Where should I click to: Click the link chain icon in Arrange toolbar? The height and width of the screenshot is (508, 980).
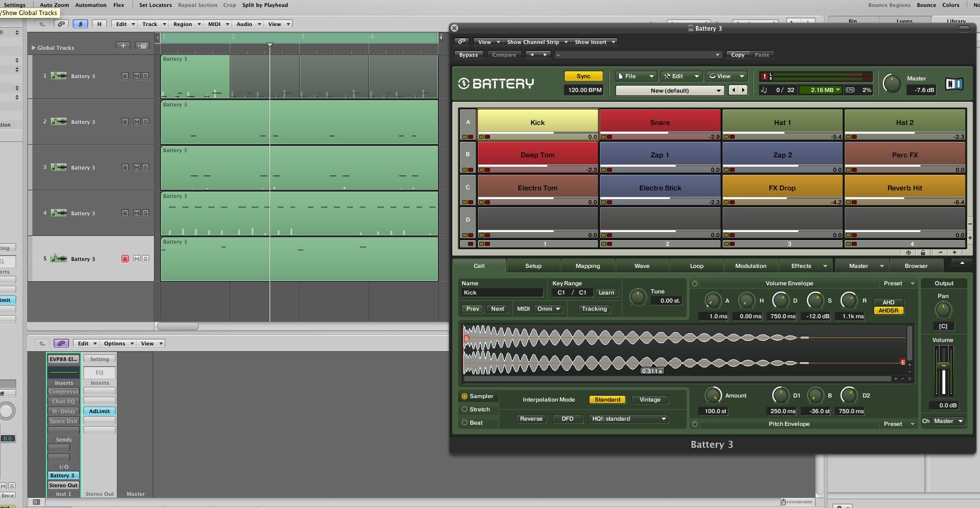(x=61, y=24)
